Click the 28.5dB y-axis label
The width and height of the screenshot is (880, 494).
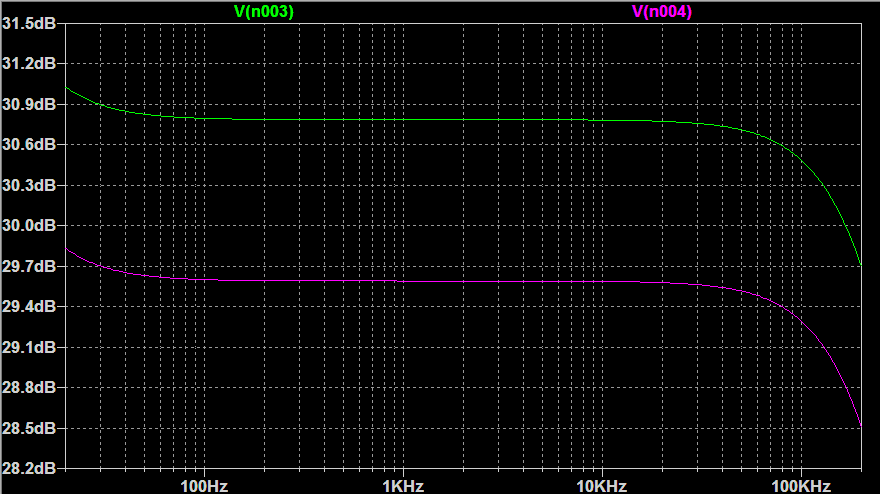pyautogui.click(x=29, y=429)
